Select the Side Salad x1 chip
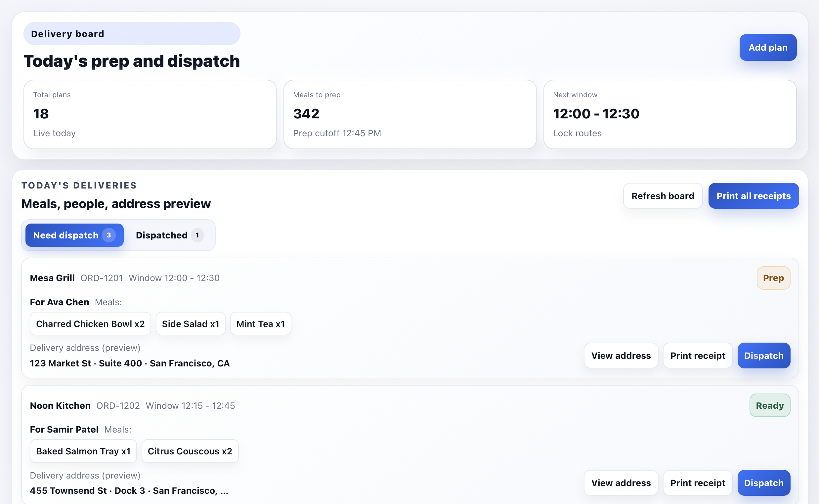819x504 pixels. (190, 324)
